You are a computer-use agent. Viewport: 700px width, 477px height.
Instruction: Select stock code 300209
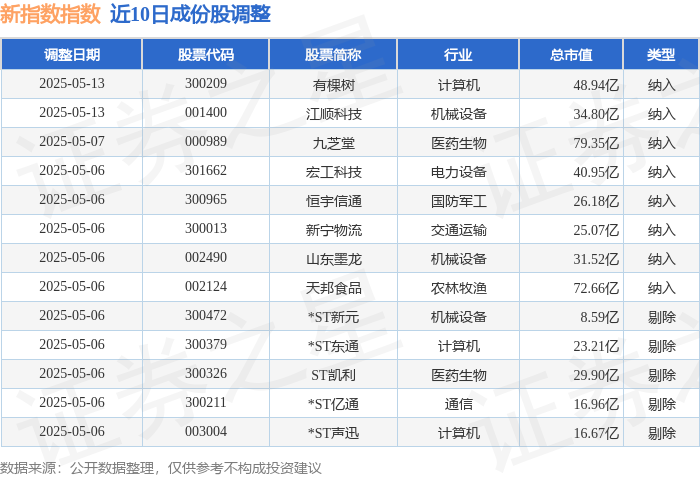pyautogui.click(x=206, y=84)
